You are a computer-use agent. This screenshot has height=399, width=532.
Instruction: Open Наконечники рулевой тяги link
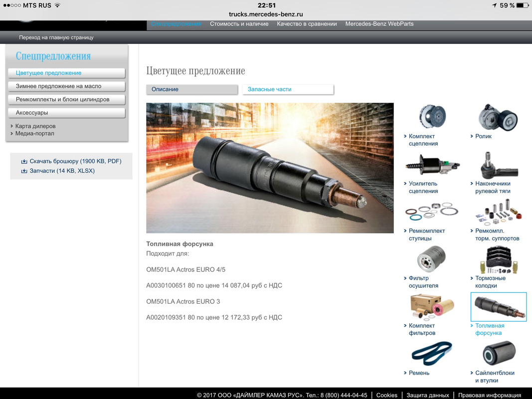[493, 188]
